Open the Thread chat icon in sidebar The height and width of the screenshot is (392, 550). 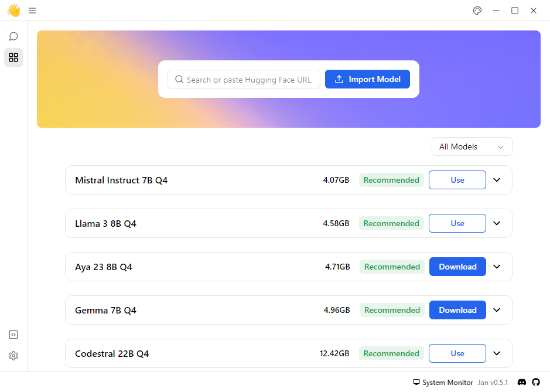13,36
